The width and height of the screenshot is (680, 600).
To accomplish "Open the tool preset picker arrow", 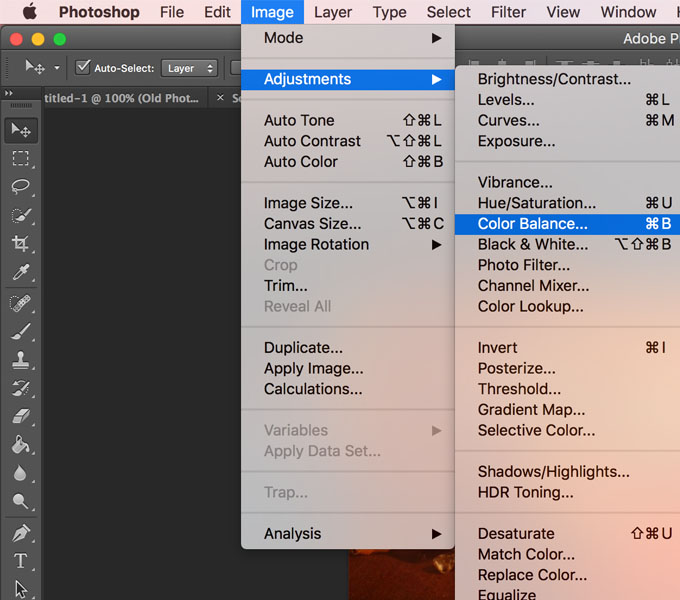I will coord(57,68).
